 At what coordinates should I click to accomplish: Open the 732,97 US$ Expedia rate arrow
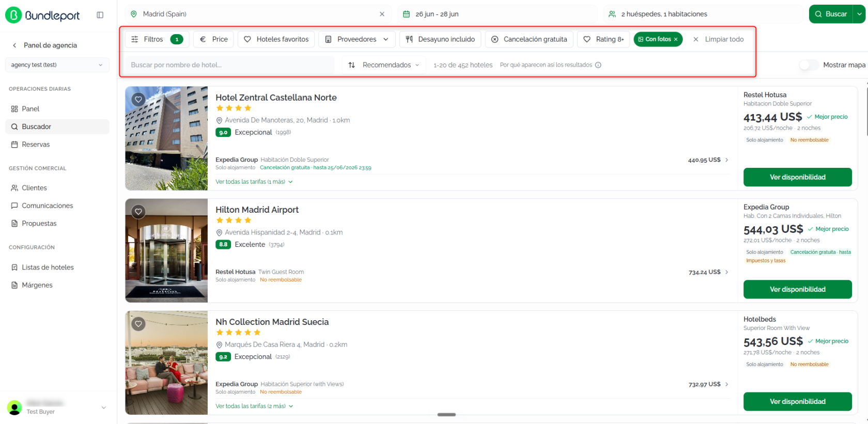(x=727, y=384)
